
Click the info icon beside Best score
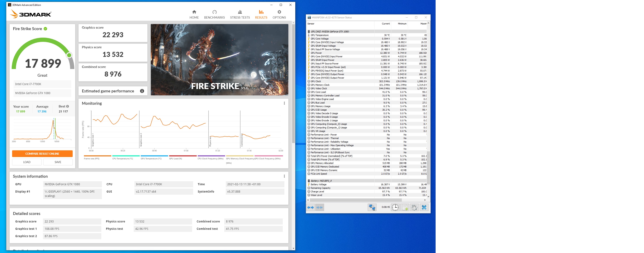[67, 106]
